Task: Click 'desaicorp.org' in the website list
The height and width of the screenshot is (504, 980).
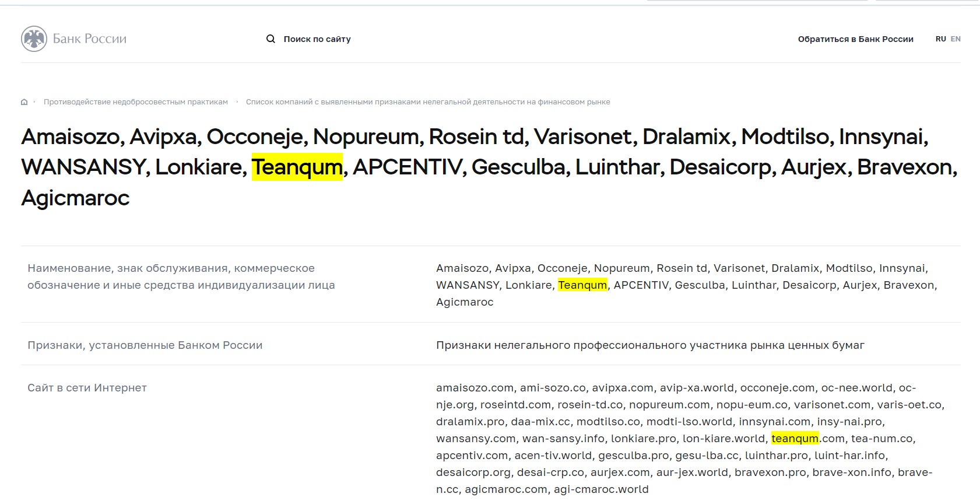Action: pos(473,473)
